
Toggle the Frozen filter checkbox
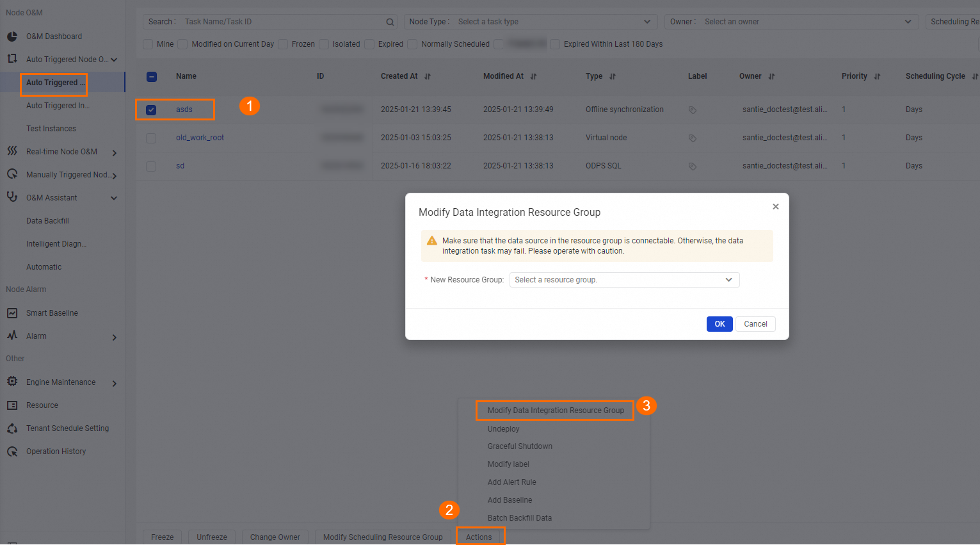point(282,44)
